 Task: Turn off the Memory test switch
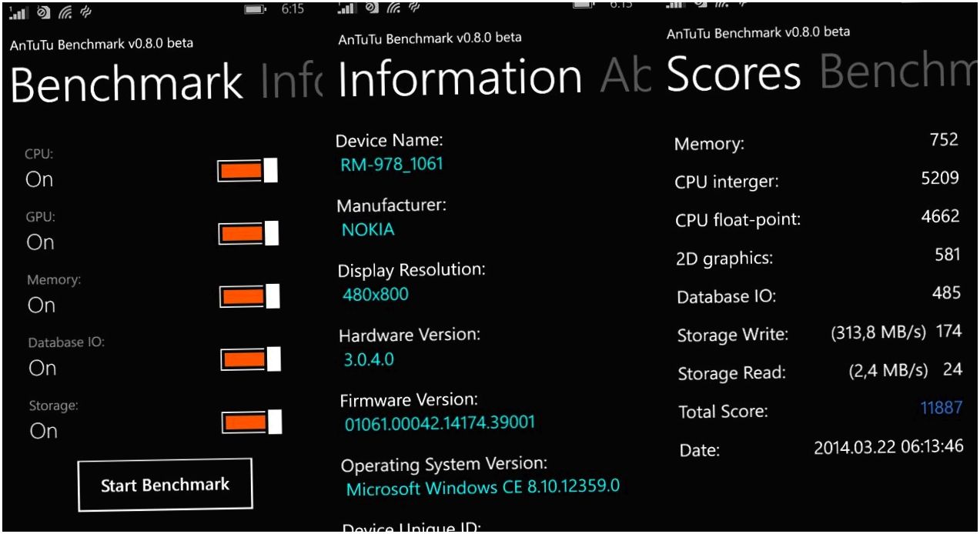tap(249, 296)
